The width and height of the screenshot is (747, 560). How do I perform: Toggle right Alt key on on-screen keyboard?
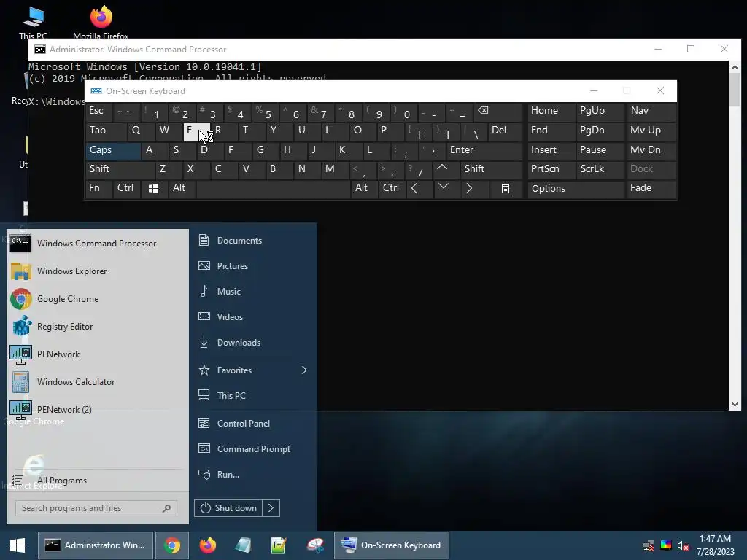pos(363,188)
